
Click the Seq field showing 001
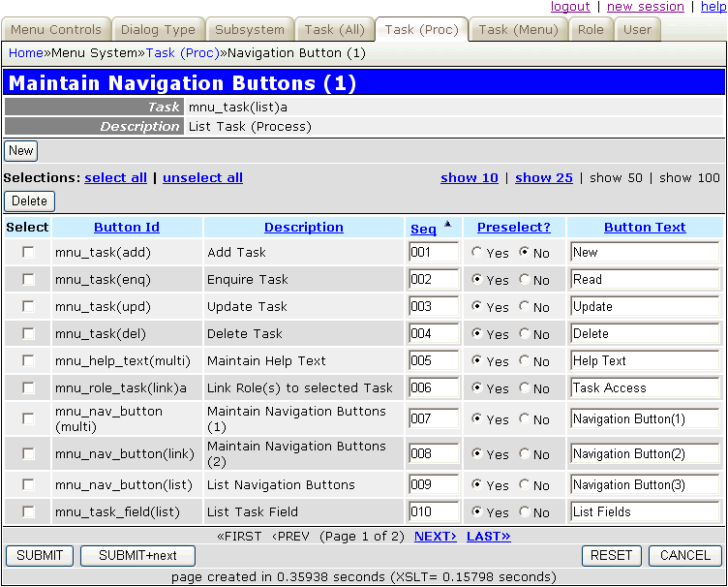click(434, 253)
